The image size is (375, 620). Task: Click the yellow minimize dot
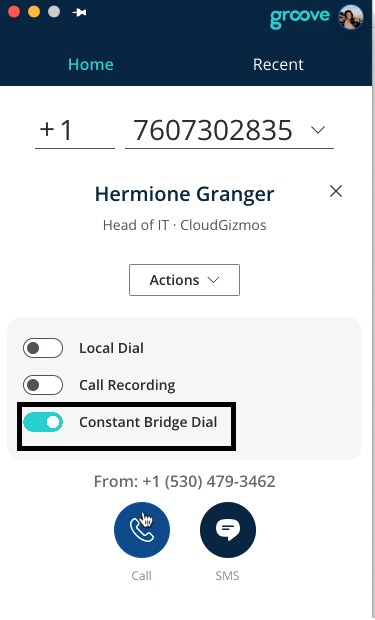coord(34,12)
